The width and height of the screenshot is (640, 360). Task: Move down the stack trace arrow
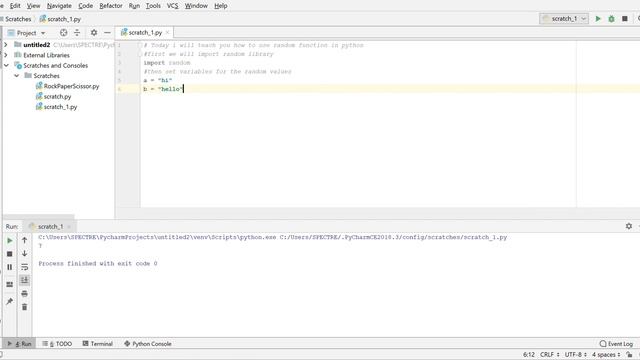click(x=24, y=253)
